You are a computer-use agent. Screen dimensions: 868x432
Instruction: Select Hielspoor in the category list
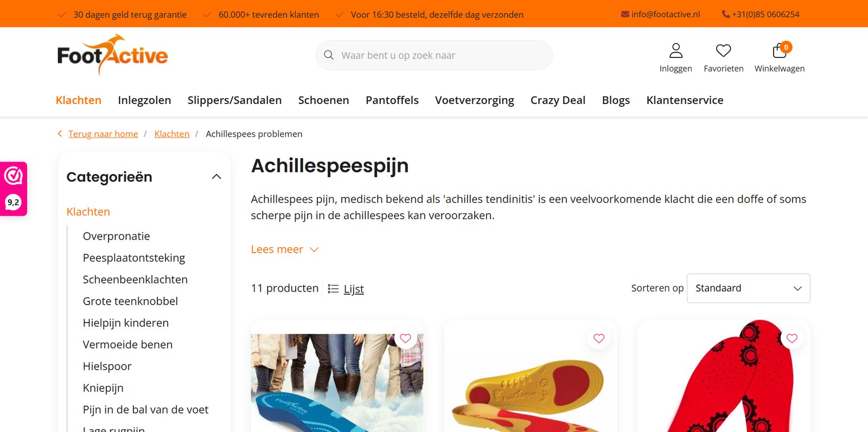click(107, 366)
